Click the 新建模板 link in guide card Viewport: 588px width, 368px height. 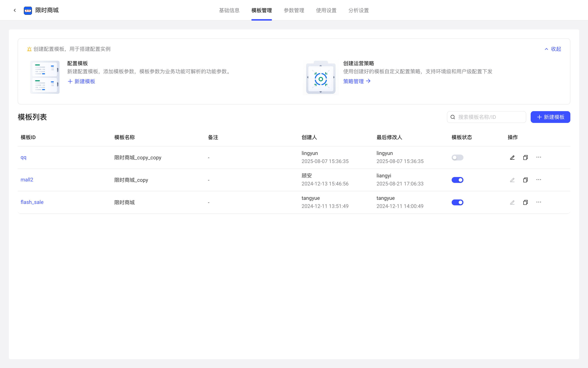click(81, 81)
